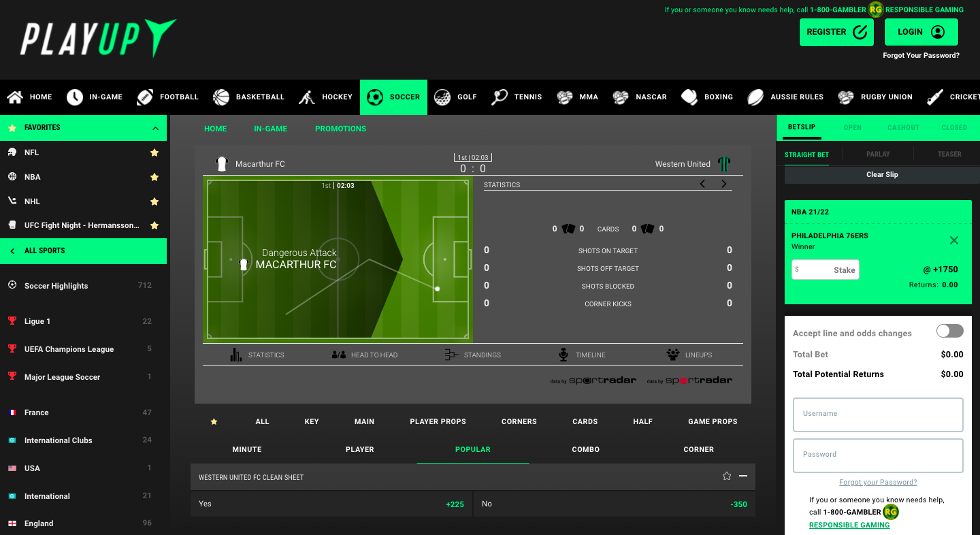Remove Philadelphia 76ers from betslip
The height and width of the screenshot is (535, 980).
point(953,240)
